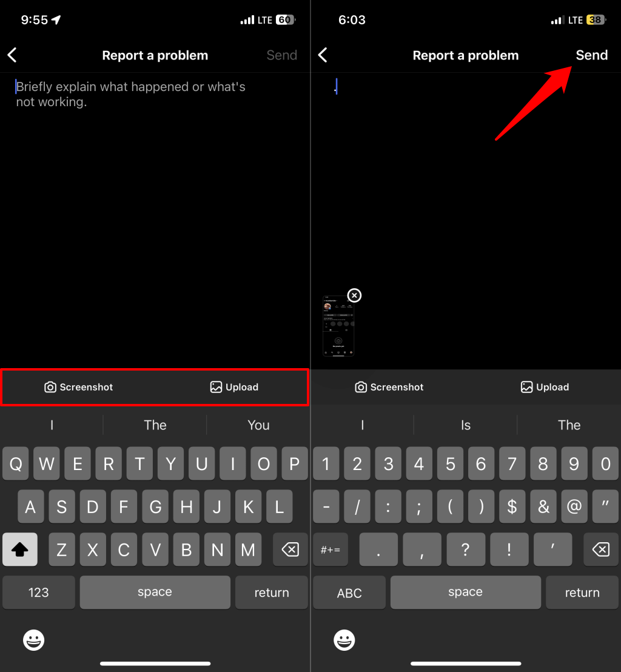Open emoji keyboard below the ABC key
This screenshot has width=621, height=672.
point(344,639)
